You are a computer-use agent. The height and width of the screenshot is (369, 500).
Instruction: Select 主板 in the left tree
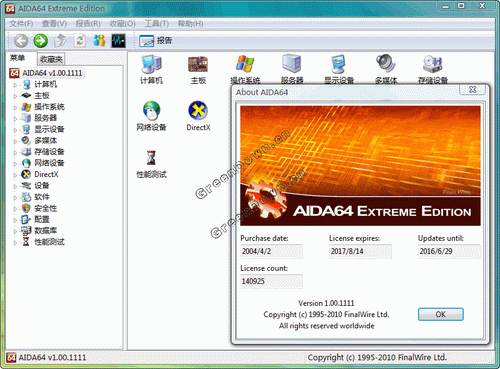click(42, 96)
